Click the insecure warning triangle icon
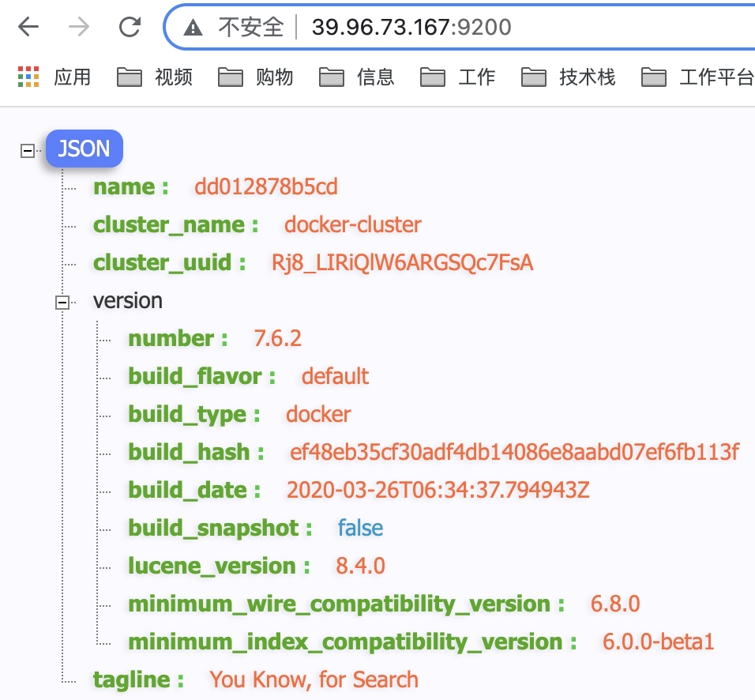755x700 pixels. pyautogui.click(x=193, y=28)
